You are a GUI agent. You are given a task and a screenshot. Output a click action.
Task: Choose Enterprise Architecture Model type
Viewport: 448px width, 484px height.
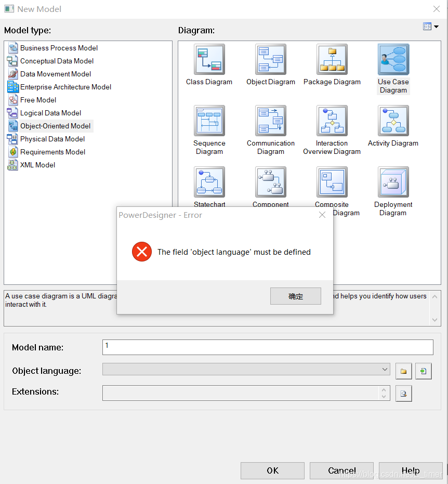[x=59, y=87]
